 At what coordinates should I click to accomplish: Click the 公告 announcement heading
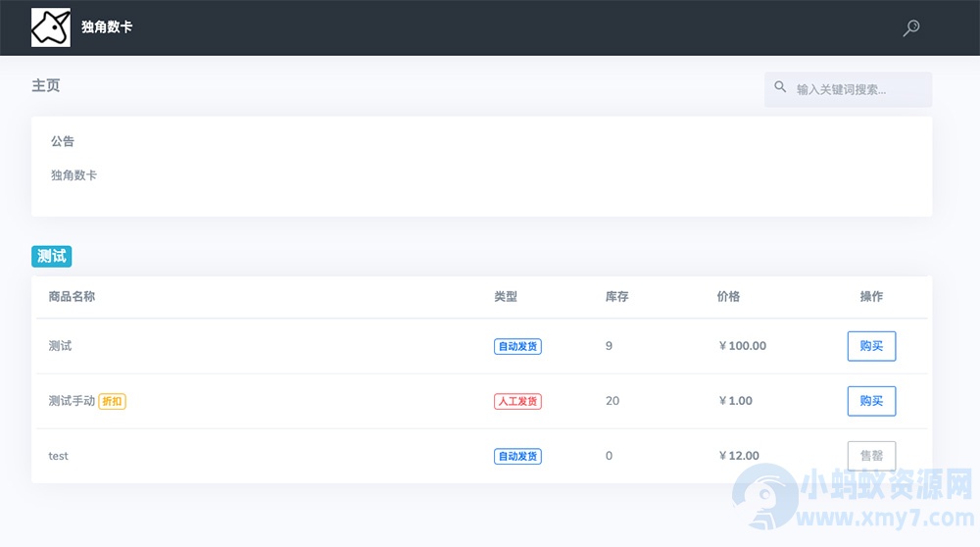pyautogui.click(x=63, y=141)
